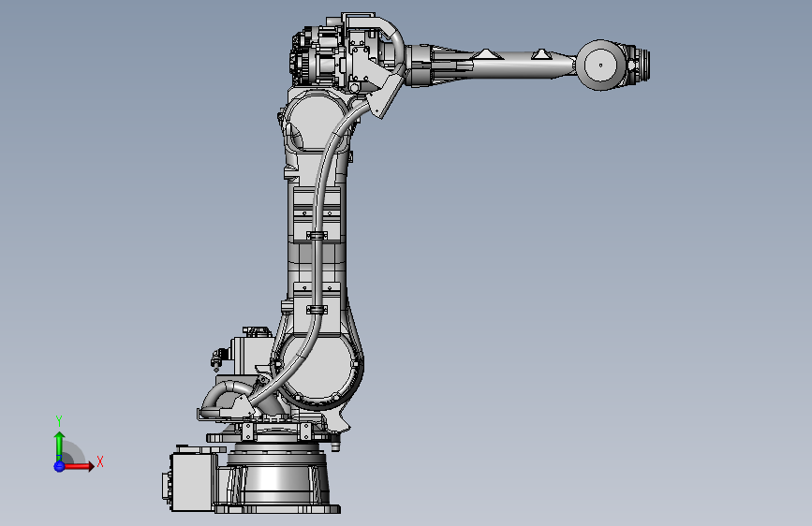Select the motor assembly at the upper arm rear
812x526 pixels.
319,58
